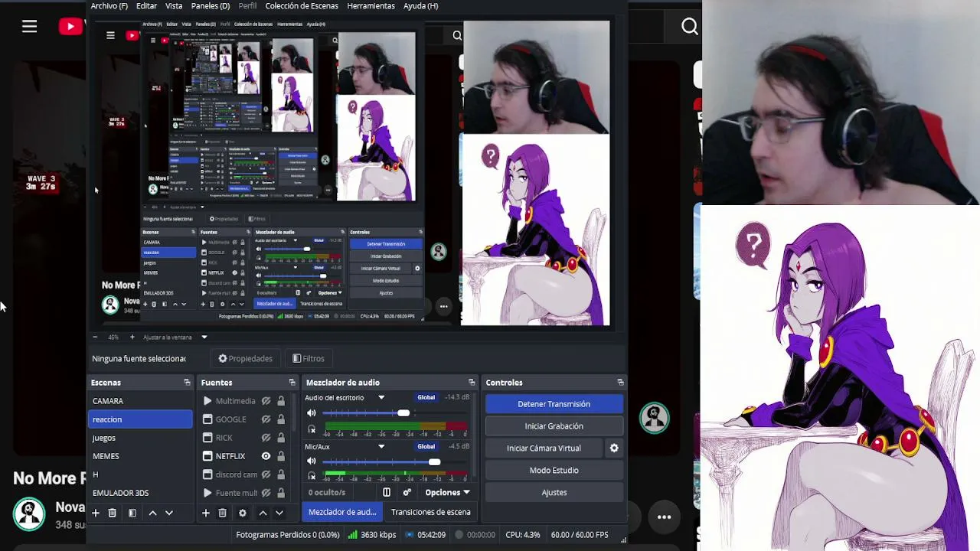The width and height of the screenshot is (980, 551).
Task: Select the juegos scene
Action: tap(141, 438)
